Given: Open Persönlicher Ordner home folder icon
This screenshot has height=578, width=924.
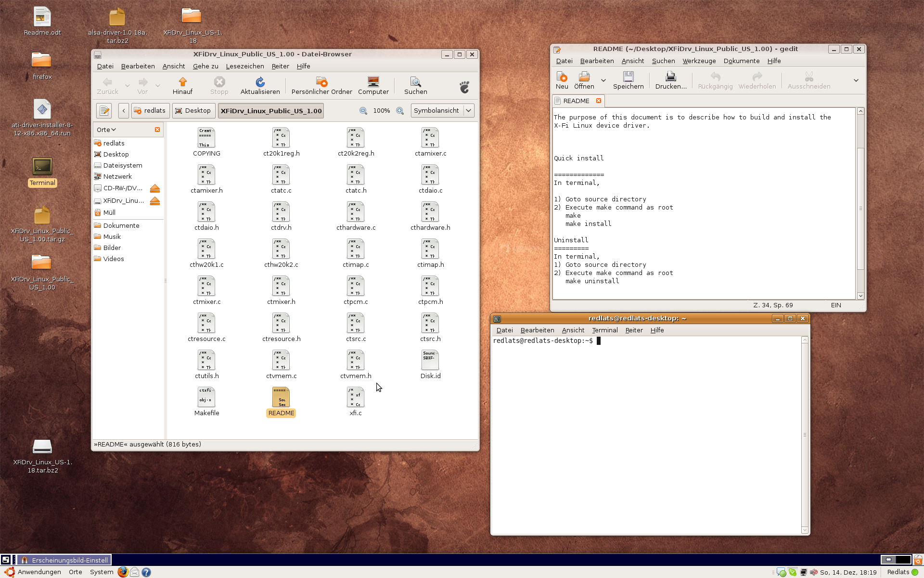Looking at the screenshot, I should point(321,82).
